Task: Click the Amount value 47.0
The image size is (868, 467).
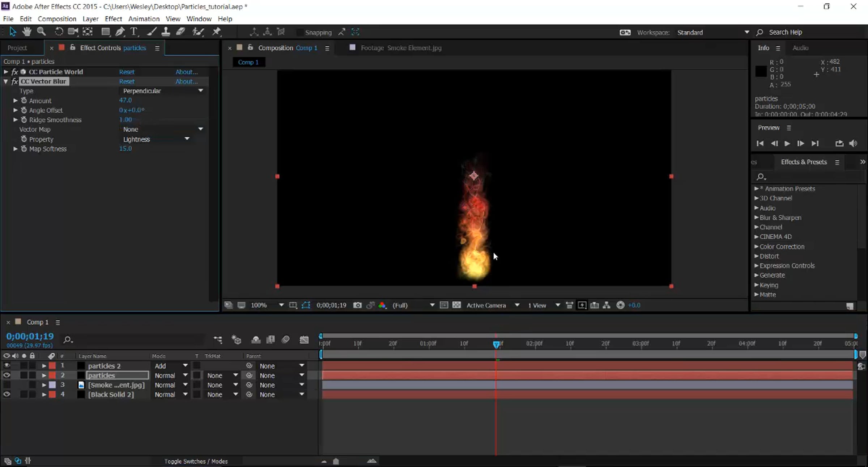Action: (125, 100)
